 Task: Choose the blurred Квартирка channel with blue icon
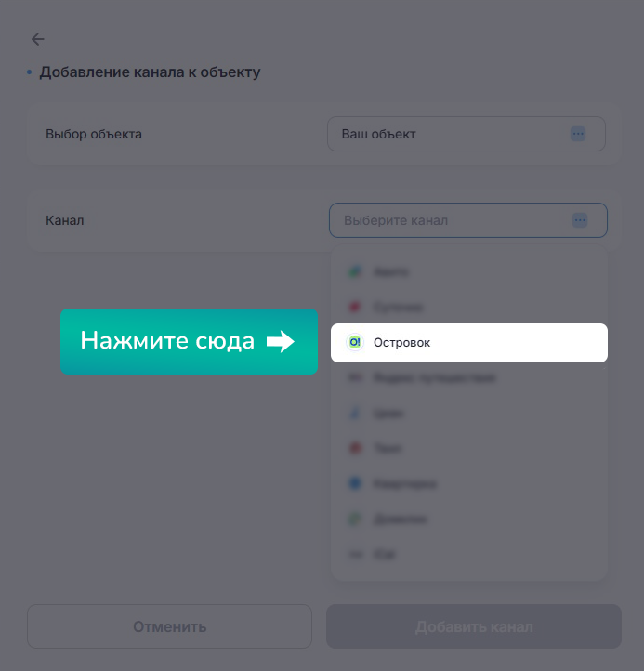click(469, 483)
